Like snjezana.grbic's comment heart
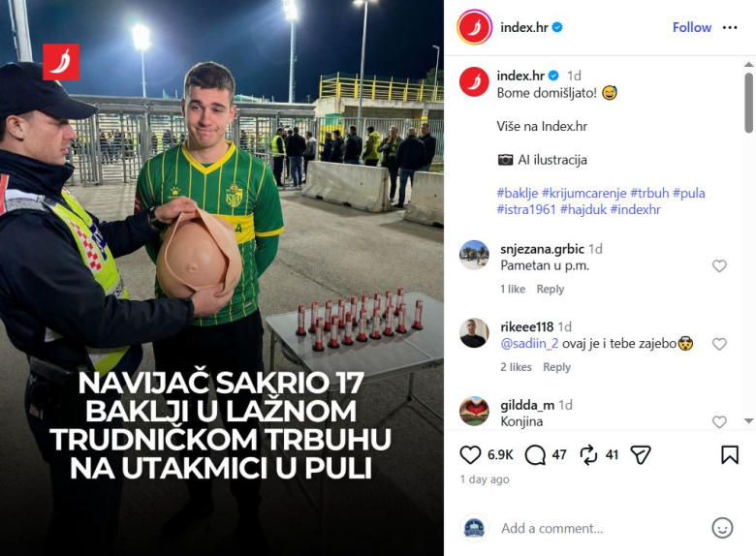 tap(719, 266)
